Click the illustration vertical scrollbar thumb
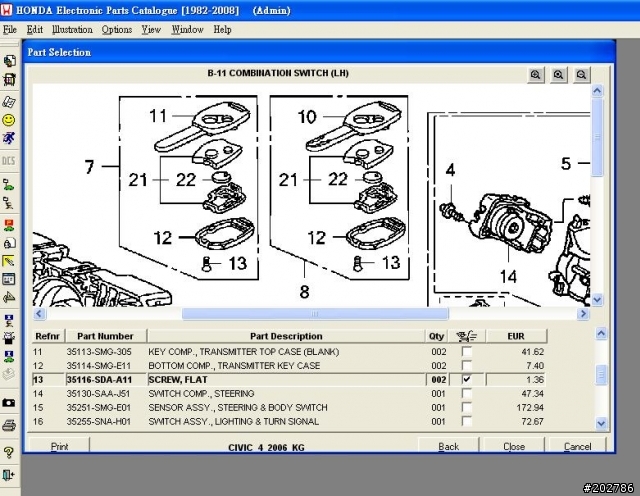The image size is (640, 496). click(x=597, y=137)
